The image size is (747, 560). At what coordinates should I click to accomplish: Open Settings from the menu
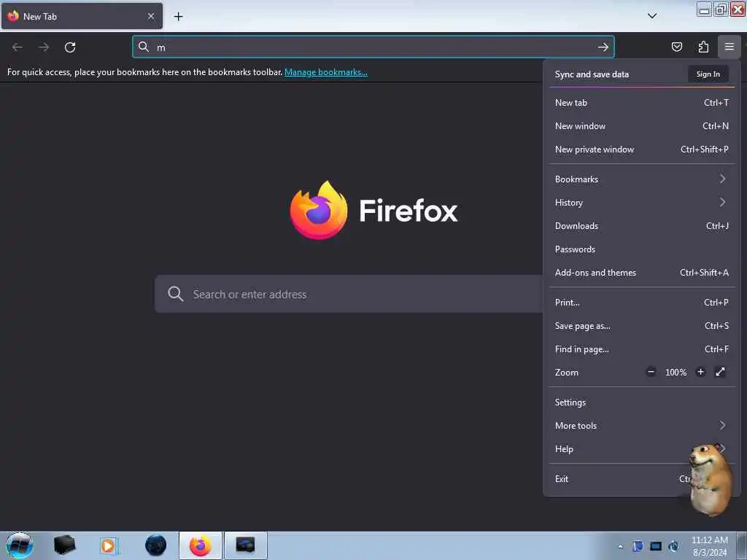point(642,402)
